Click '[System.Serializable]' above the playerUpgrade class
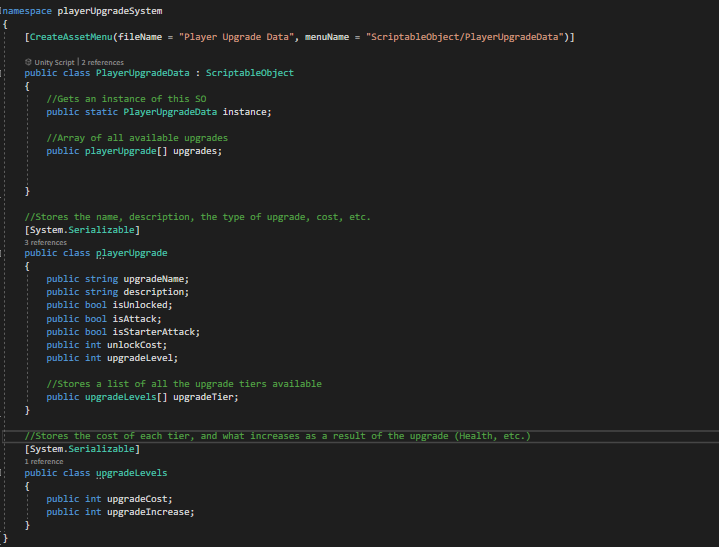The image size is (719, 547). point(82,230)
